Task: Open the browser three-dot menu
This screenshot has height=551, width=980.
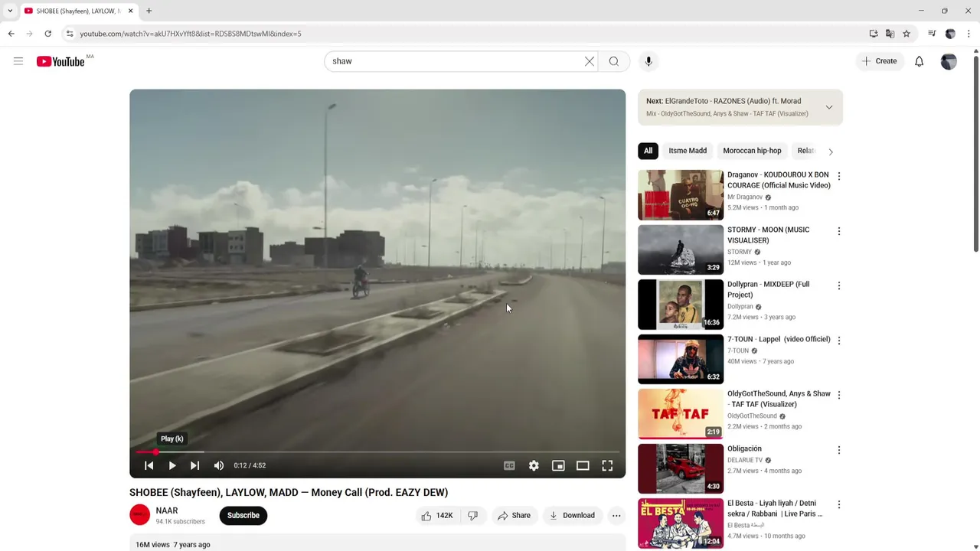Action: tap(969, 34)
